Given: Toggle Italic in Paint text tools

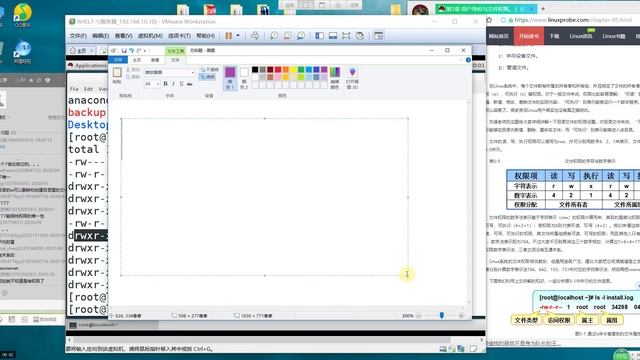Looking at the screenshot, I should click(x=173, y=84).
